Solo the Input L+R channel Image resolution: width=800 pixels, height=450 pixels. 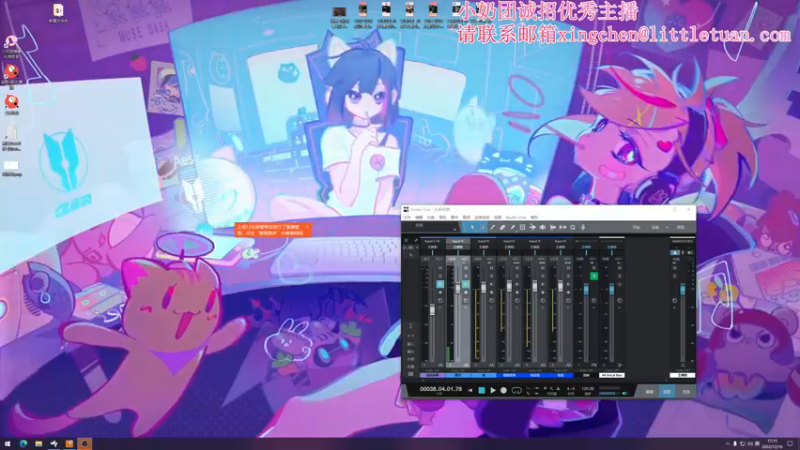[x=440, y=276]
